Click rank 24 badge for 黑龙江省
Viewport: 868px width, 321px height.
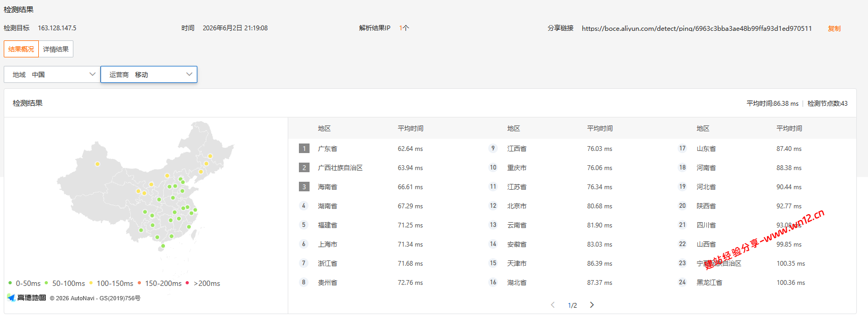[682, 282]
